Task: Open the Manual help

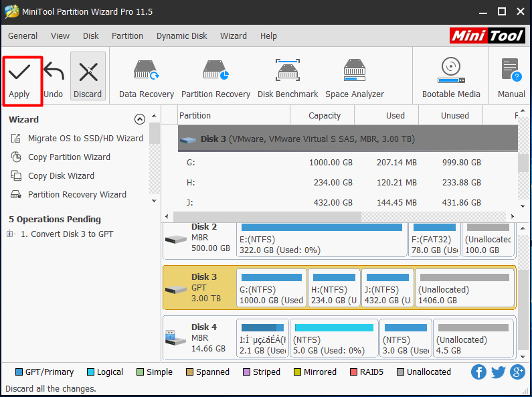Action: click(511, 78)
